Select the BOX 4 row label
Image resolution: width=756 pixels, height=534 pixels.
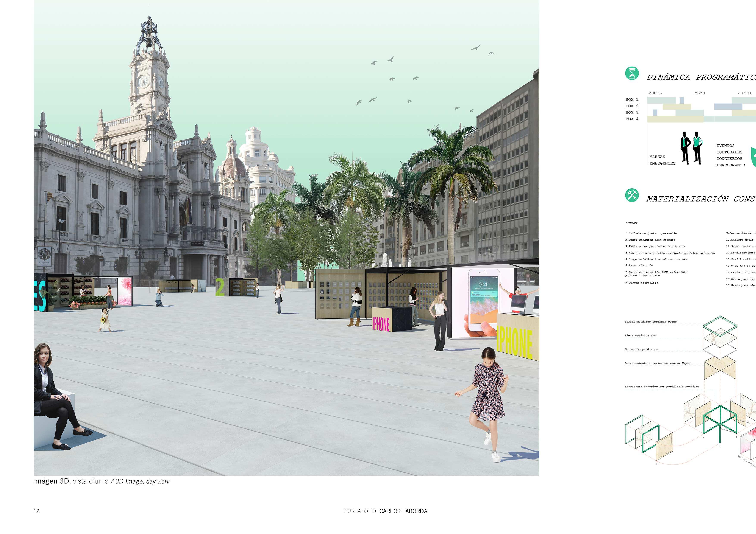tap(632, 119)
